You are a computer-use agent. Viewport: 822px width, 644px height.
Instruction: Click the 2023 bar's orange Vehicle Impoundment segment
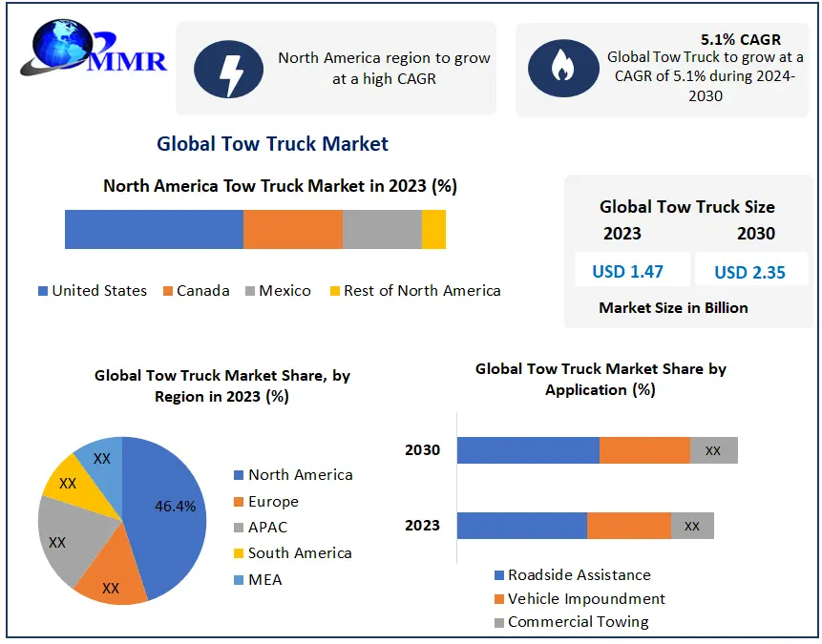coord(628,526)
